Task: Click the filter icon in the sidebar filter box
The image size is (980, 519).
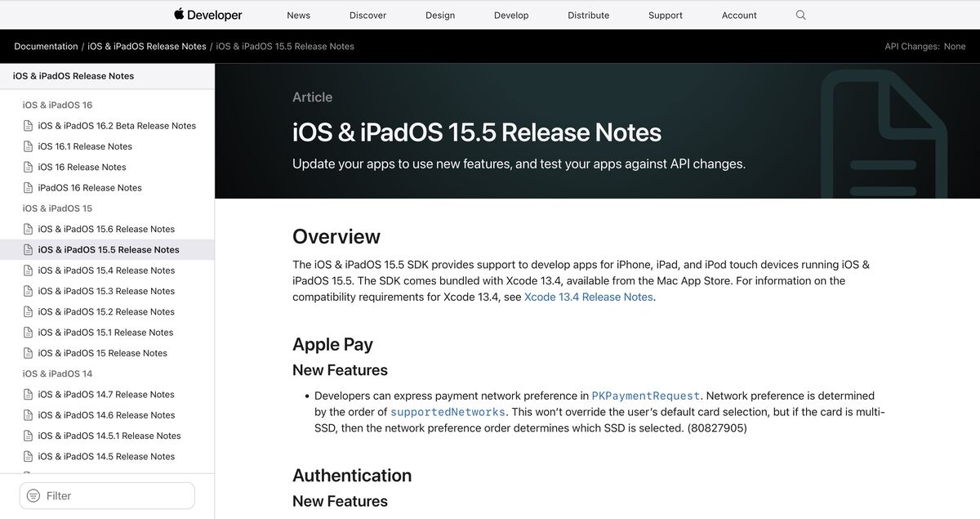Action: 33,496
